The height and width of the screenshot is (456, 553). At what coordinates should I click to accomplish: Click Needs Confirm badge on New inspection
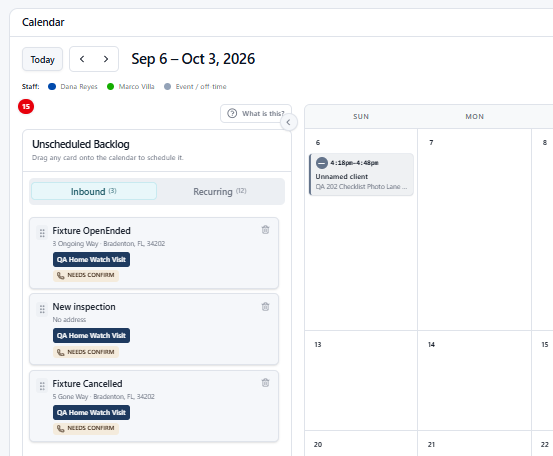point(86,352)
